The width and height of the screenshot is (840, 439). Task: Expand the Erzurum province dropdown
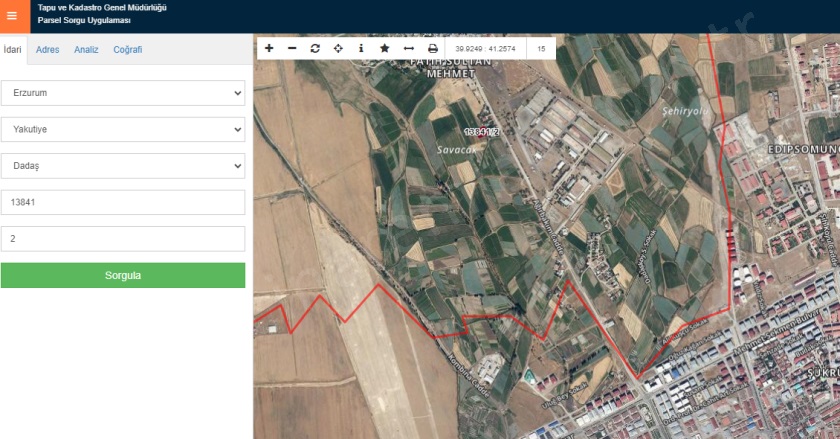[x=123, y=93]
